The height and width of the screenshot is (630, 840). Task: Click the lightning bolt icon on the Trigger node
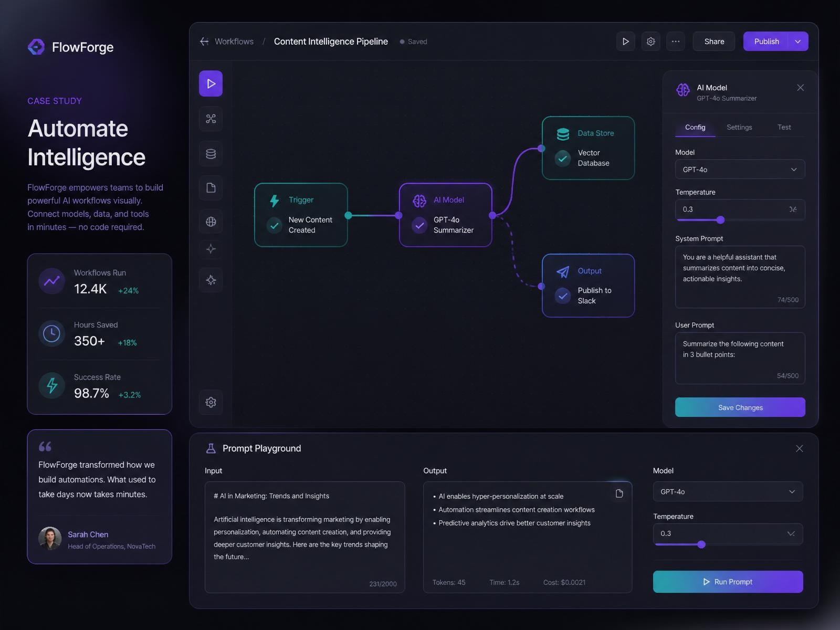coord(274,201)
